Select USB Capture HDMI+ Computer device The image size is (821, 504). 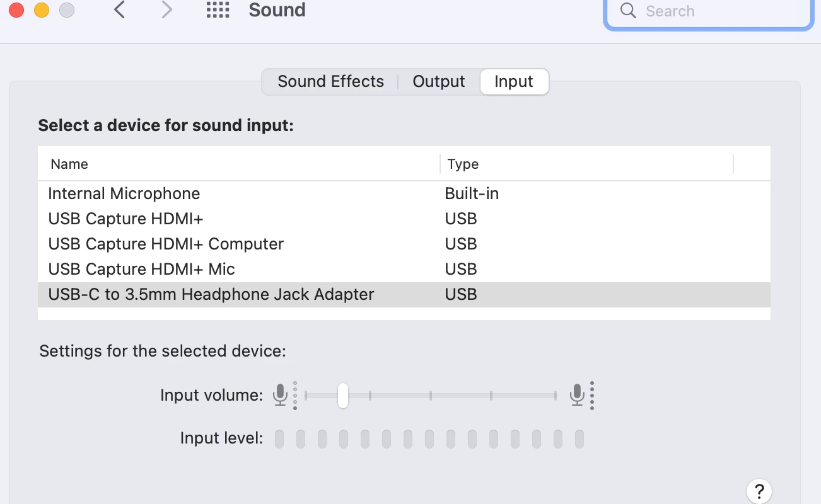click(x=166, y=244)
